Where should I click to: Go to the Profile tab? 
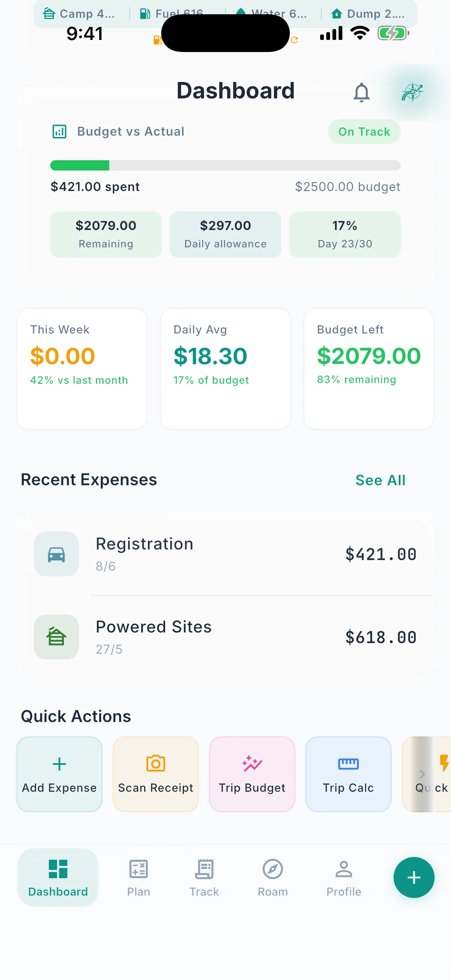[x=344, y=877]
